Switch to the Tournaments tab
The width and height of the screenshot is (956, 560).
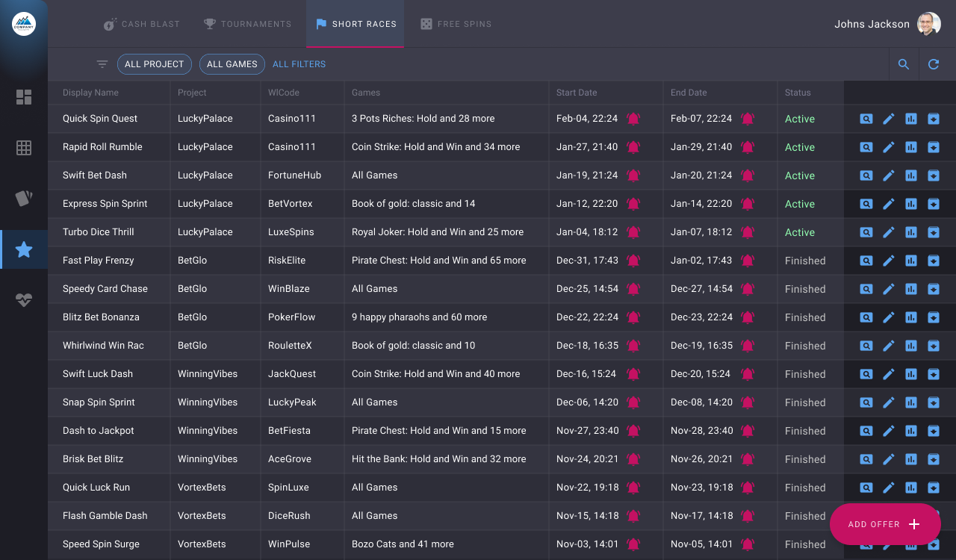tap(248, 24)
